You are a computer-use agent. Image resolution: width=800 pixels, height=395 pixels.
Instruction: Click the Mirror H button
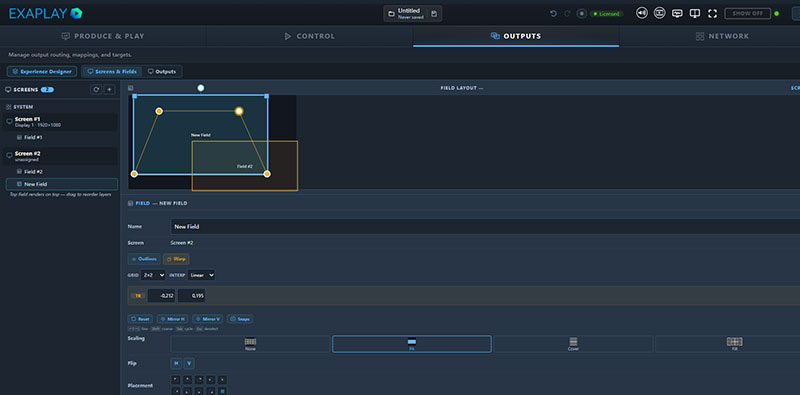tap(172, 319)
